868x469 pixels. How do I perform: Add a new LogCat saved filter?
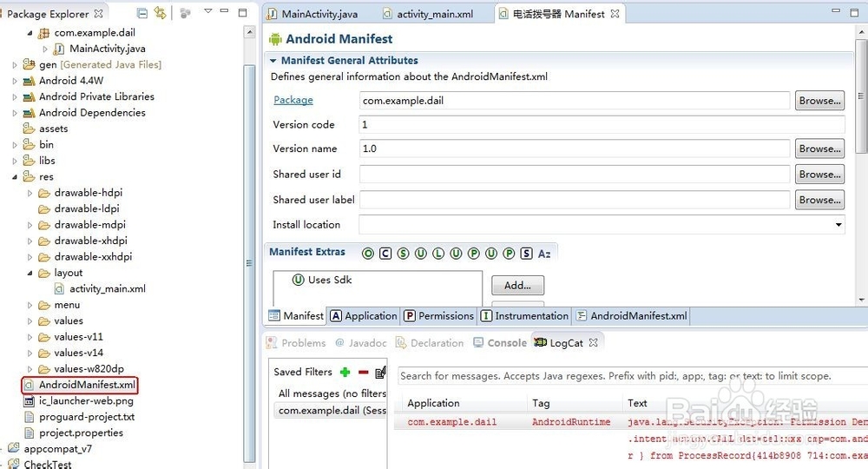(x=345, y=372)
